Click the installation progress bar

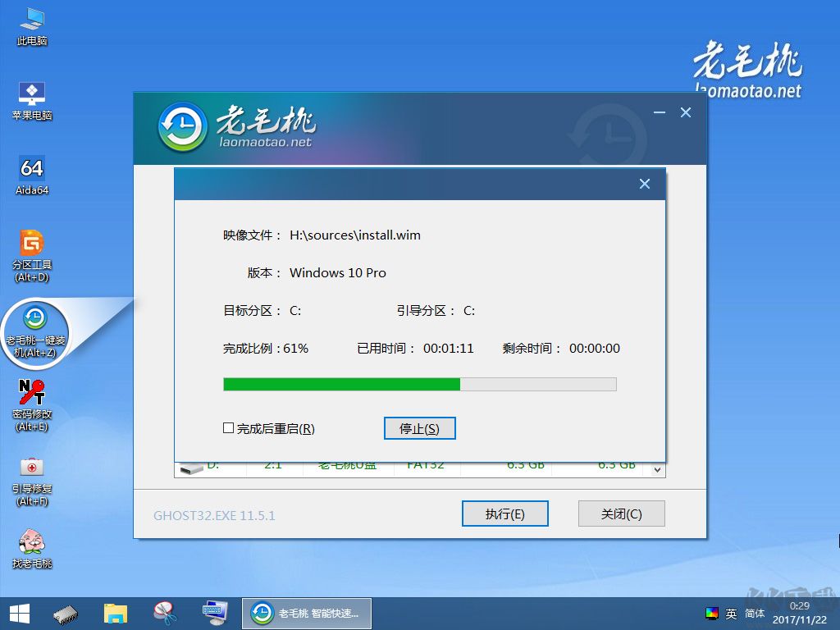(419, 384)
